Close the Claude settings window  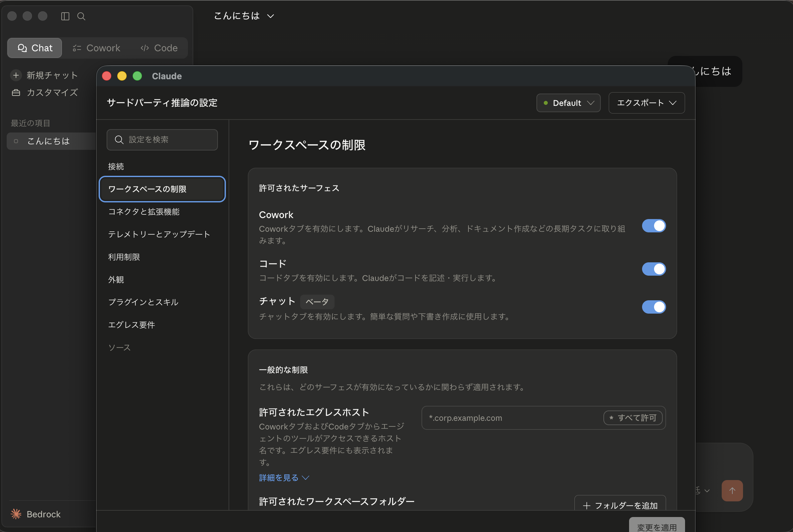(107, 76)
